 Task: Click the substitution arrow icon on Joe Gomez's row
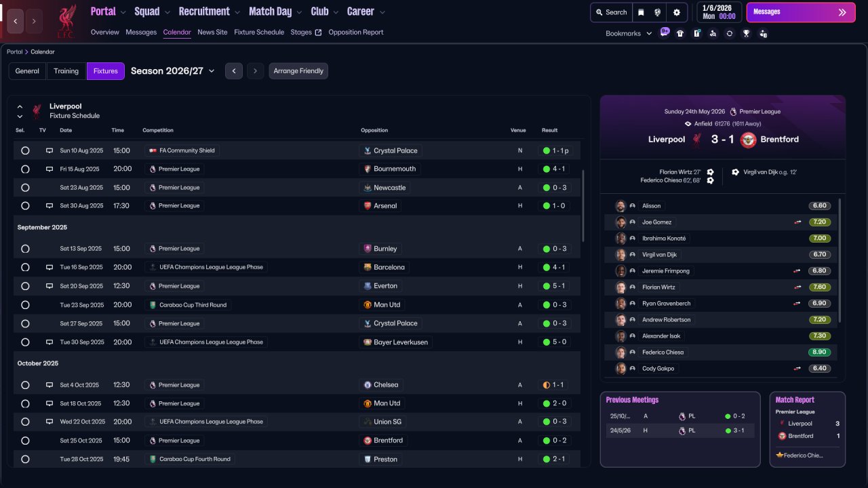(797, 222)
